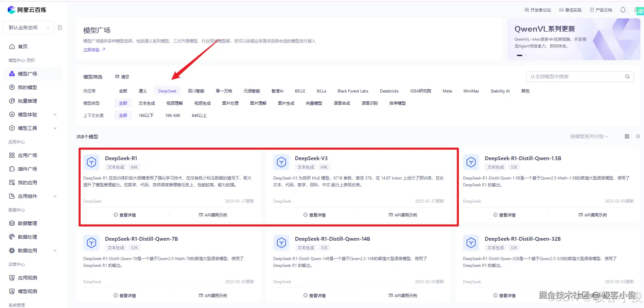The width and height of the screenshot is (644, 308).
Task: Click the notification bell icon
Action: [623, 10]
